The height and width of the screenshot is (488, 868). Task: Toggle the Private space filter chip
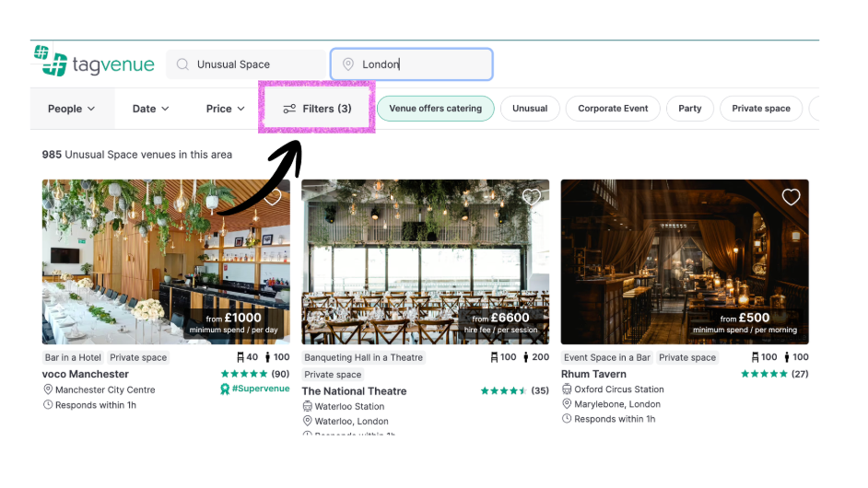click(761, 109)
